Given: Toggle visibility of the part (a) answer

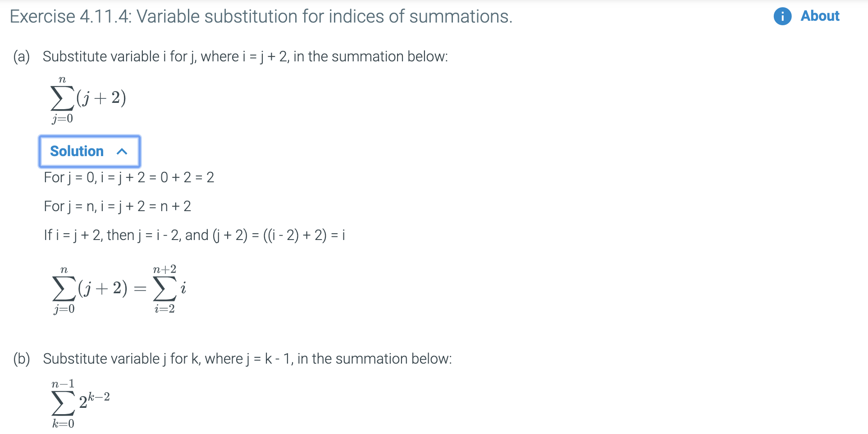Looking at the screenshot, I should [x=89, y=152].
